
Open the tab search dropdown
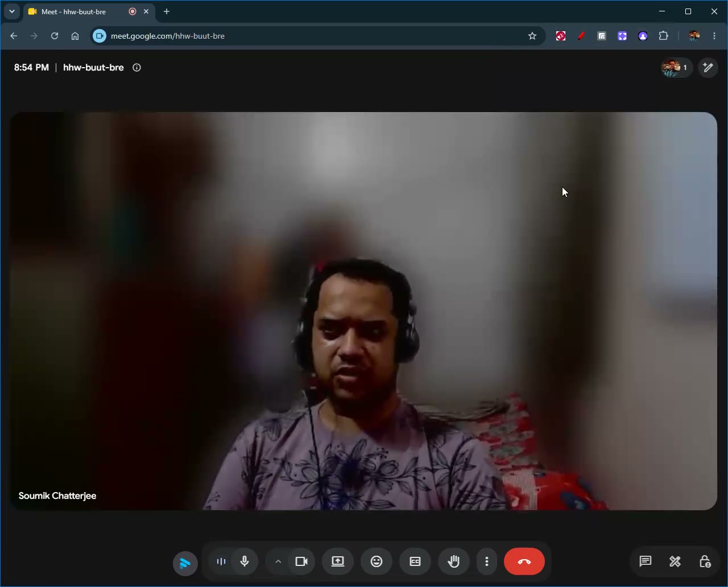coord(12,11)
